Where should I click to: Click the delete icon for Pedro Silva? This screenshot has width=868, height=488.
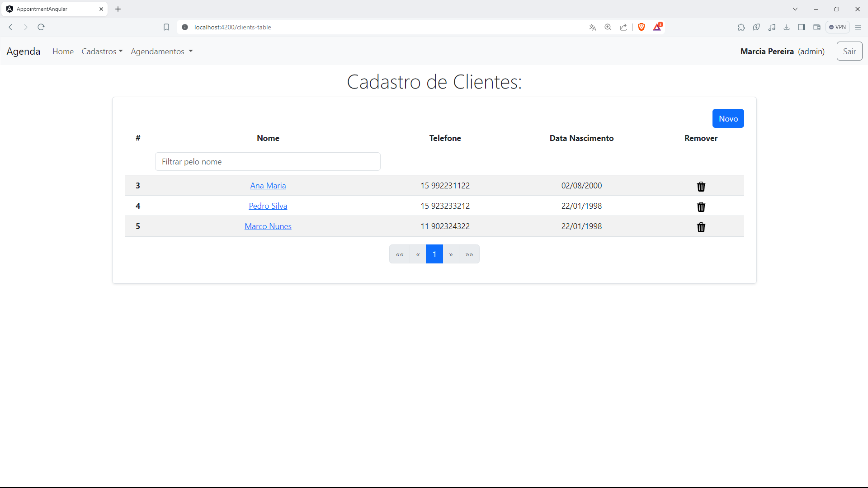(x=701, y=206)
